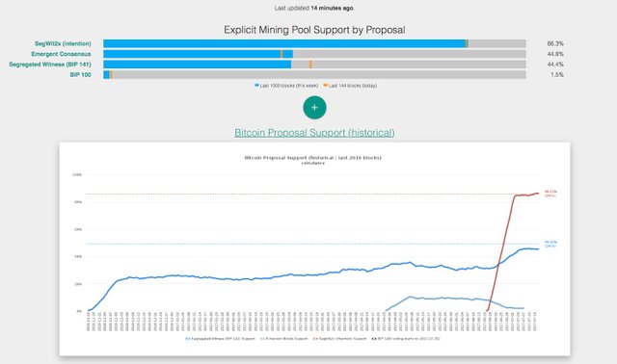Open the Bitcoin Proposal Support (historical) link
Screen dimensions: 617x364
click(314, 133)
